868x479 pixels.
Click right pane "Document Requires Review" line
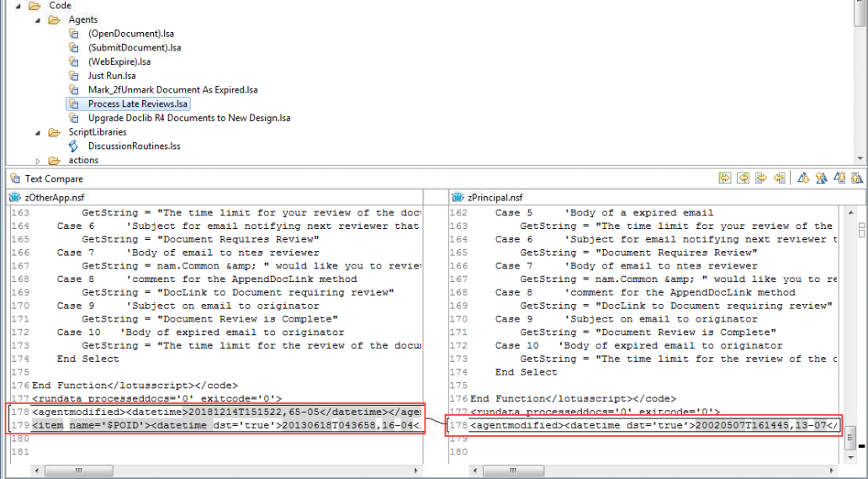(639, 253)
